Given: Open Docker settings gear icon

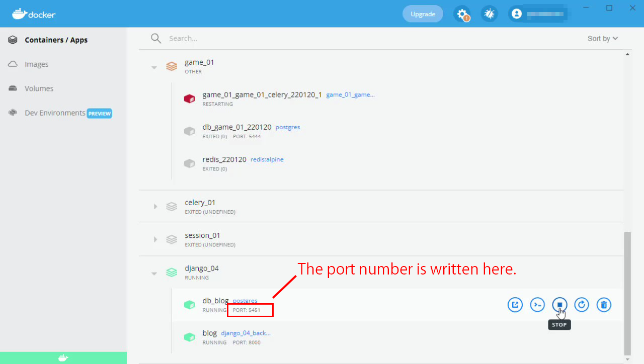Looking at the screenshot, I should click(462, 14).
